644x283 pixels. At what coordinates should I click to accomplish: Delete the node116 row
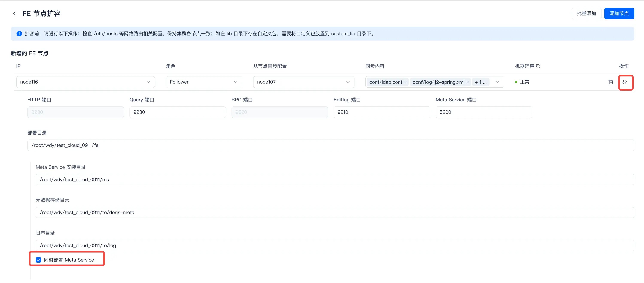click(x=611, y=82)
